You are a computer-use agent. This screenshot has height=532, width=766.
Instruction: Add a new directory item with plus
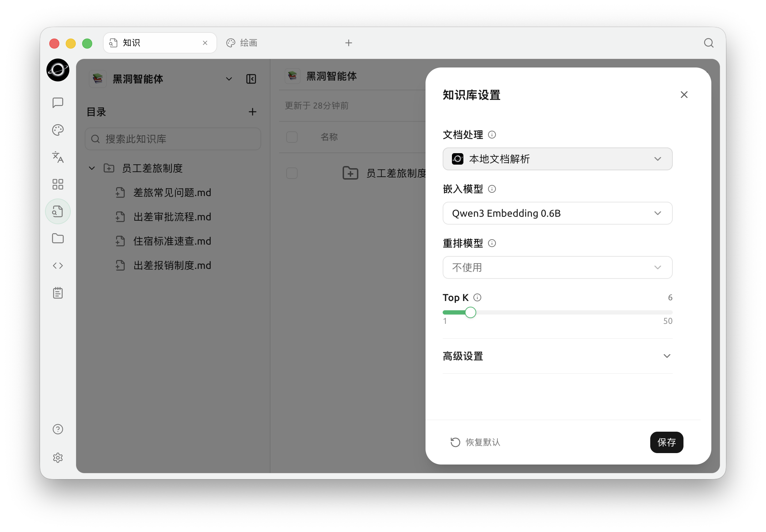point(253,112)
